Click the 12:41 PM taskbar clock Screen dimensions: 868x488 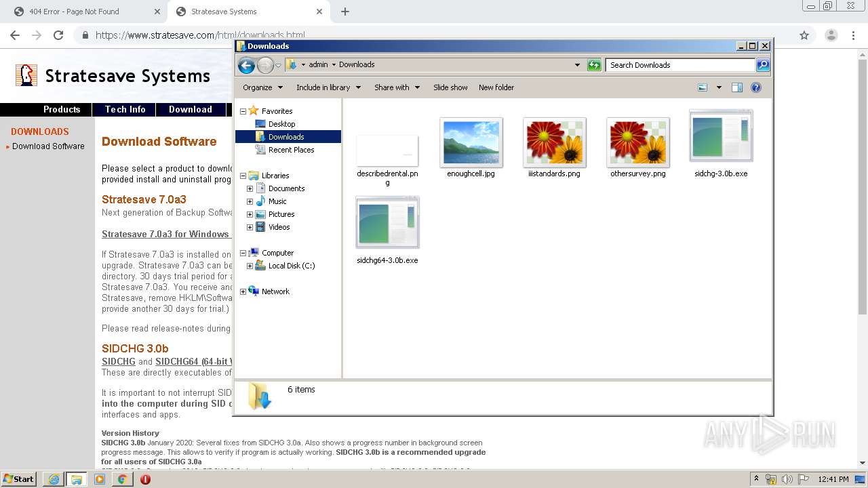pos(833,479)
